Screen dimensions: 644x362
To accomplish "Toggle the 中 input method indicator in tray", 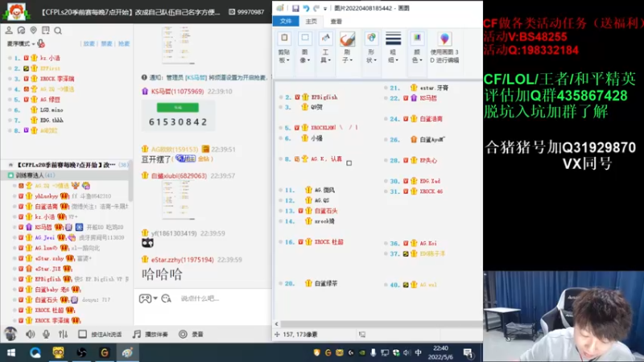I will (418, 352).
